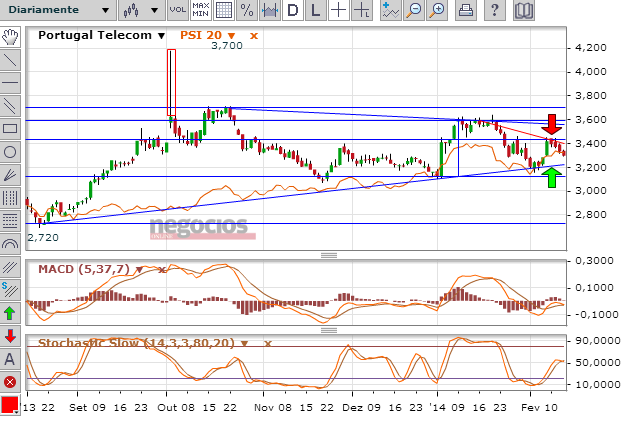
Task: Grab the splitter handle above Stochastic panel
Action: tap(329, 330)
